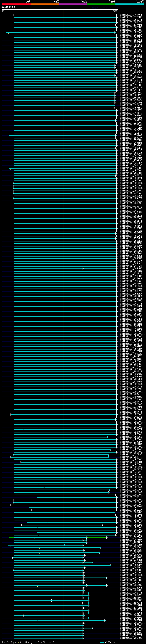146x644 pixels.
Task: Click the purple ~60% identity legend bar
Action: point(73,4)
